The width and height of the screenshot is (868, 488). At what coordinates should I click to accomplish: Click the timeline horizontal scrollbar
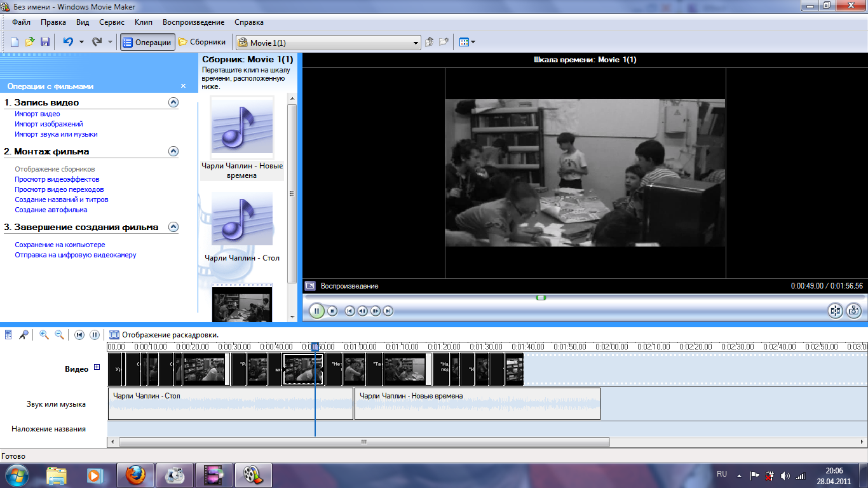(364, 442)
